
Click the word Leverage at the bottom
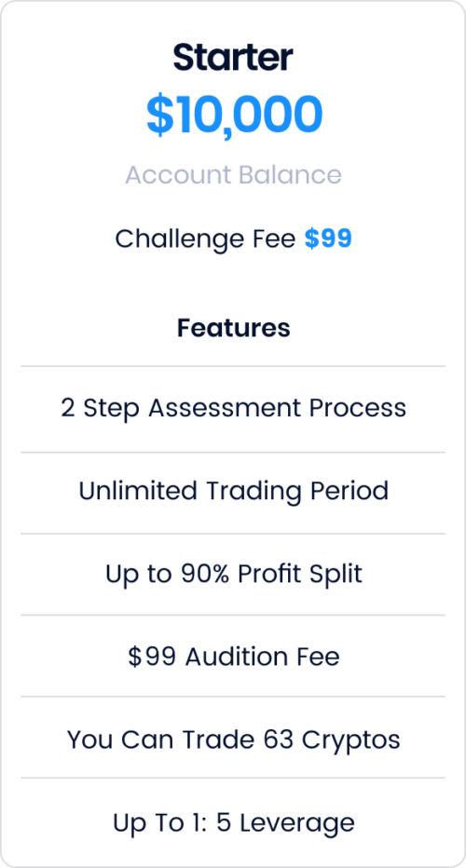pyautogui.click(x=299, y=823)
